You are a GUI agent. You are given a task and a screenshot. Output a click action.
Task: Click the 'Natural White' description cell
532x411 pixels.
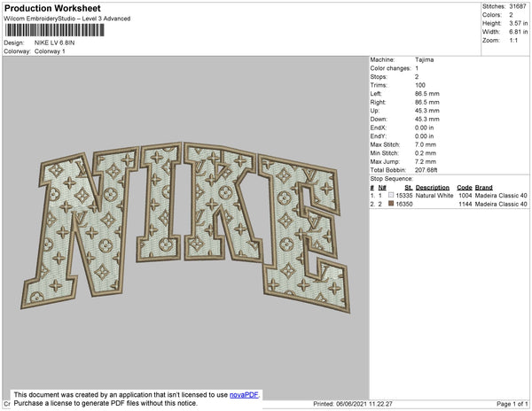pyautogui.click(x=434, y=196)
